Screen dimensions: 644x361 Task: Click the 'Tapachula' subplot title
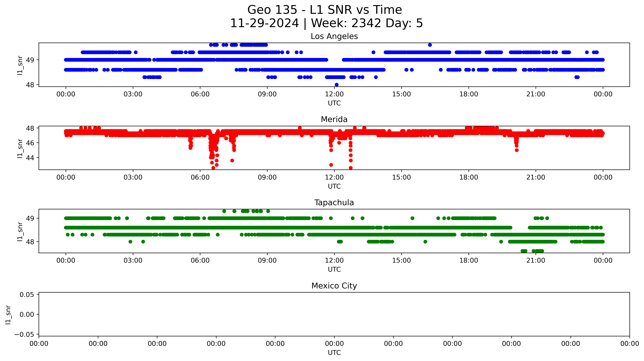point(334,203)
